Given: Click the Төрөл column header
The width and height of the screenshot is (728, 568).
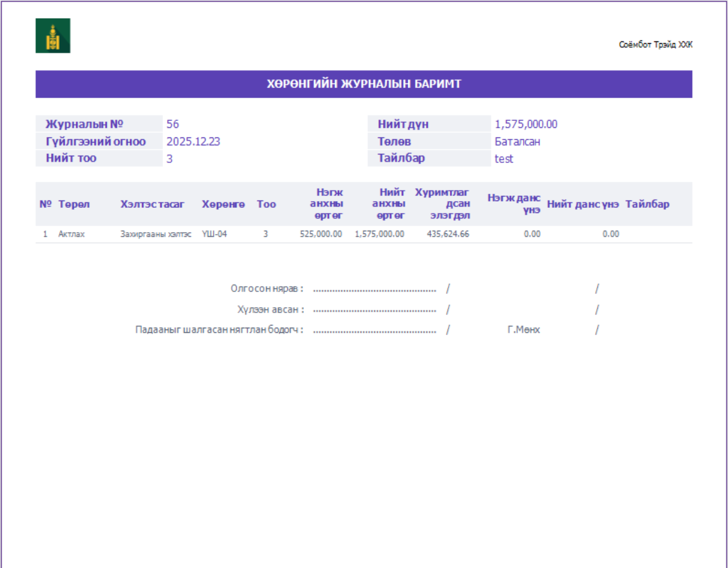Looking at the screenshot, I should point(74,204).
